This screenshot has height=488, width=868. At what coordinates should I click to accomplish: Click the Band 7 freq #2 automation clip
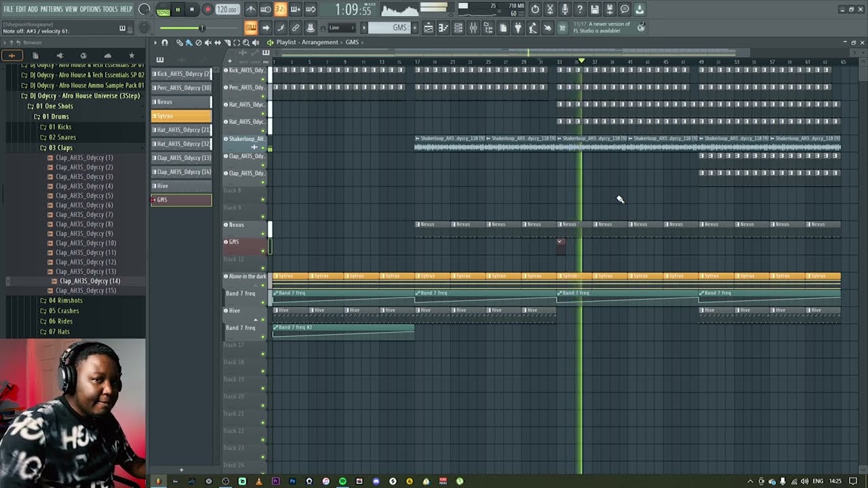coord(343,331)
